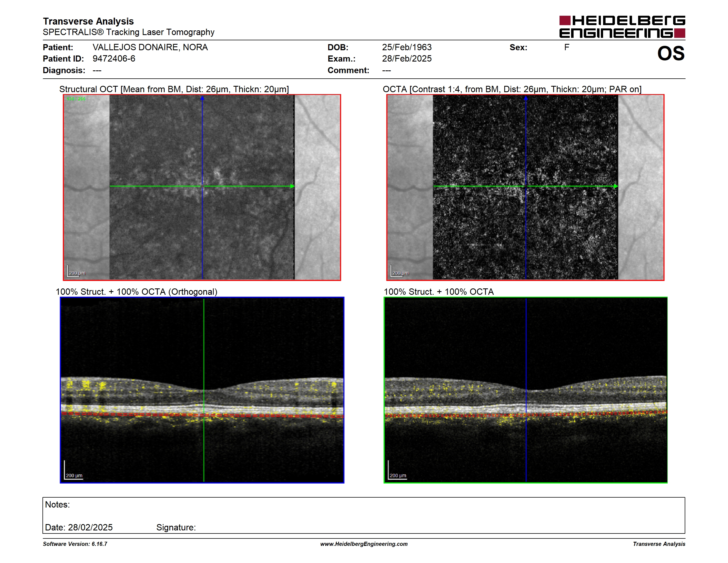Click the OCTA Contrast 1:4 panel caption
The height and width of the screenshot is (563, 728).
point(512,89)
